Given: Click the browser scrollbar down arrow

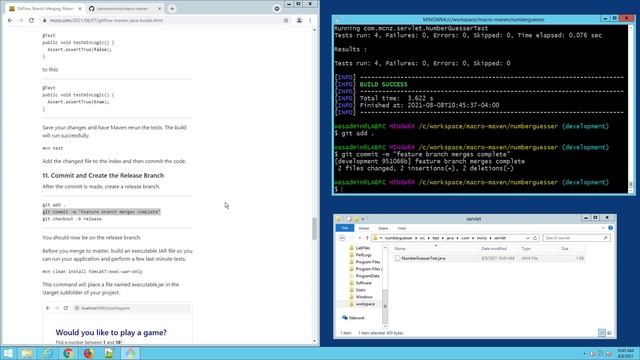Looking at the screenshot, I should (314, 341).
